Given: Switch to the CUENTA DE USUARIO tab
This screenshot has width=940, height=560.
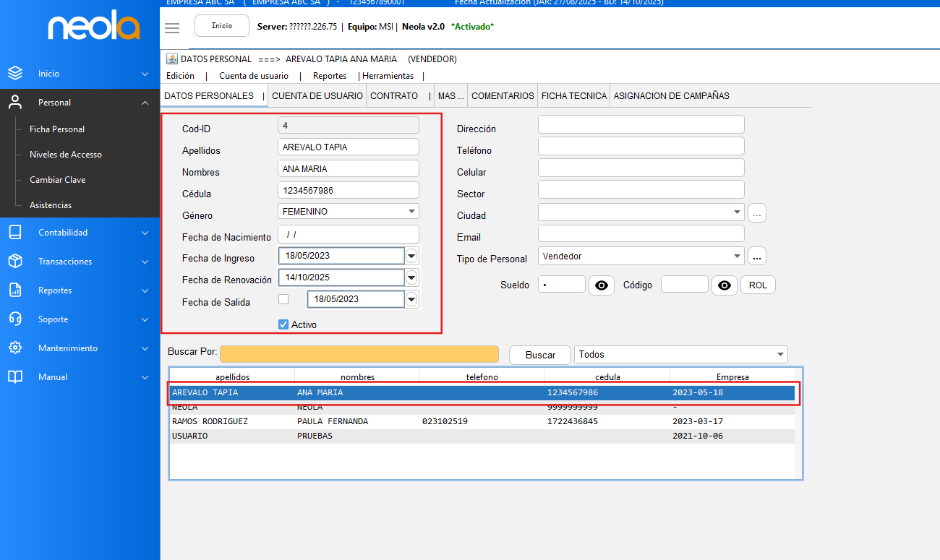Looking at the screenshot, I should [x=317, y=95].
